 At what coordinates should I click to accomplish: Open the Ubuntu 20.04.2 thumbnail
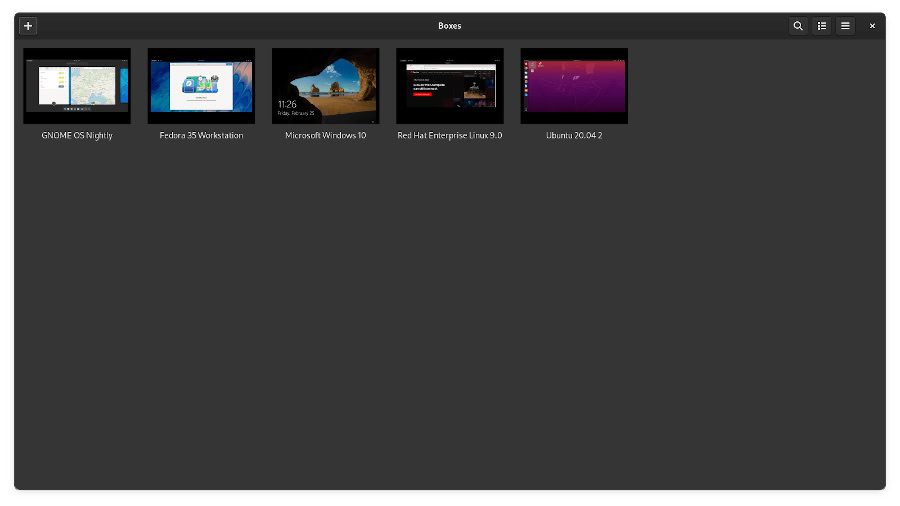click(574, 86)
